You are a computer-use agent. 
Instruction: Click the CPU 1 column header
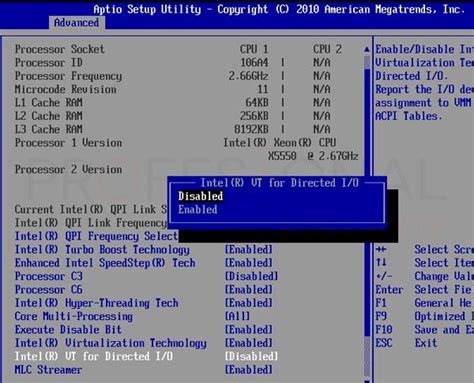[254, 49]
